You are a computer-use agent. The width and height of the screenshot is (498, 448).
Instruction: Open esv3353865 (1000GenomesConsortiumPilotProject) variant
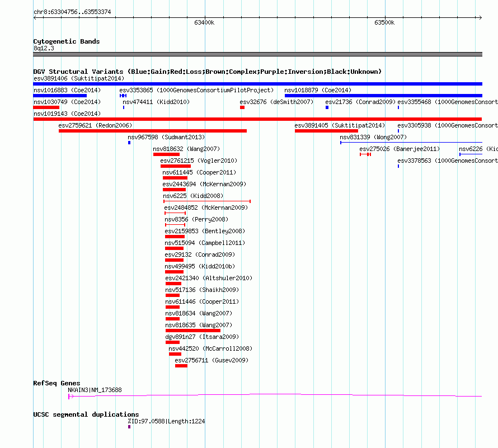196,90
